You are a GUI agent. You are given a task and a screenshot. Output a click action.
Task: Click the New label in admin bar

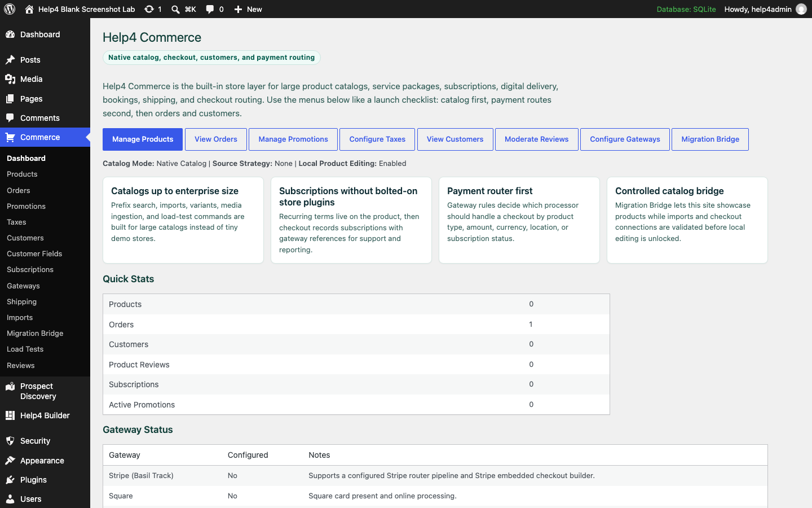[x=254, y=9]
